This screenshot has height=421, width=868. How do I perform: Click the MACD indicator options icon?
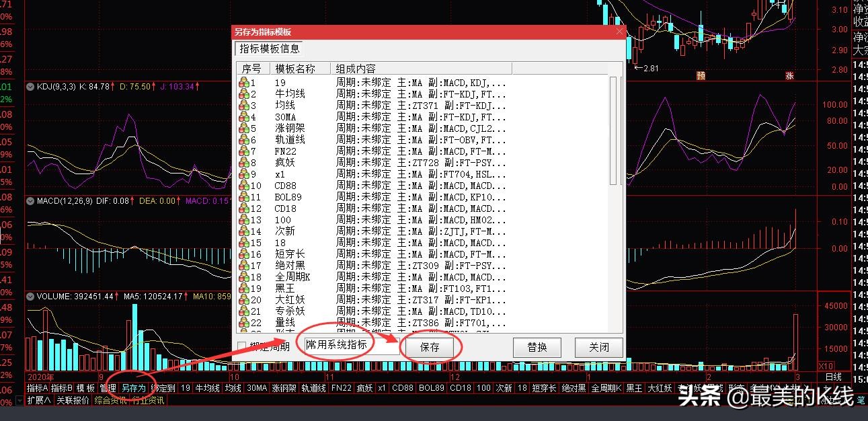click(x=30, y=200)
